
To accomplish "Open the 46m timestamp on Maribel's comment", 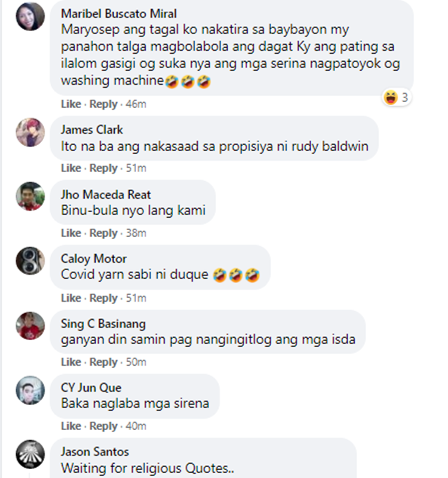I will (x=136, y=104).
